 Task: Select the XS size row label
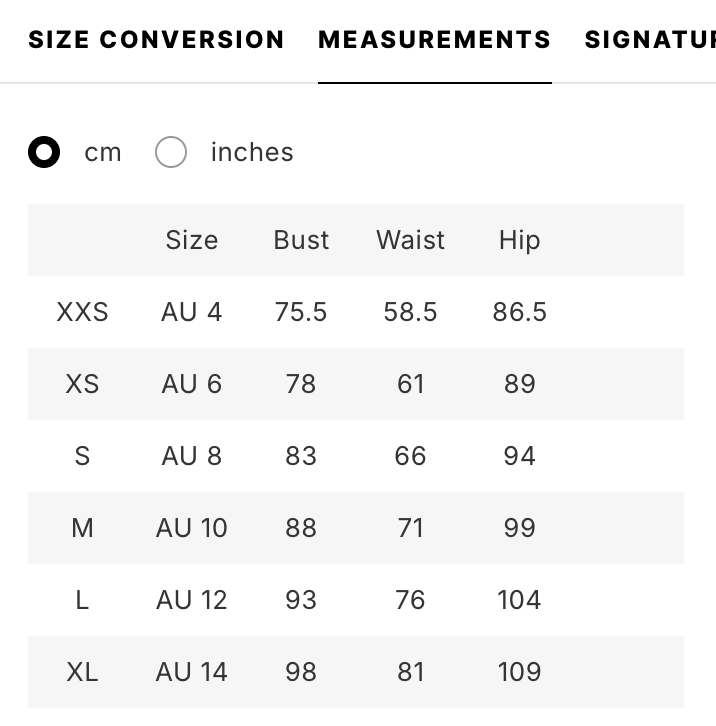pos(82,384)
